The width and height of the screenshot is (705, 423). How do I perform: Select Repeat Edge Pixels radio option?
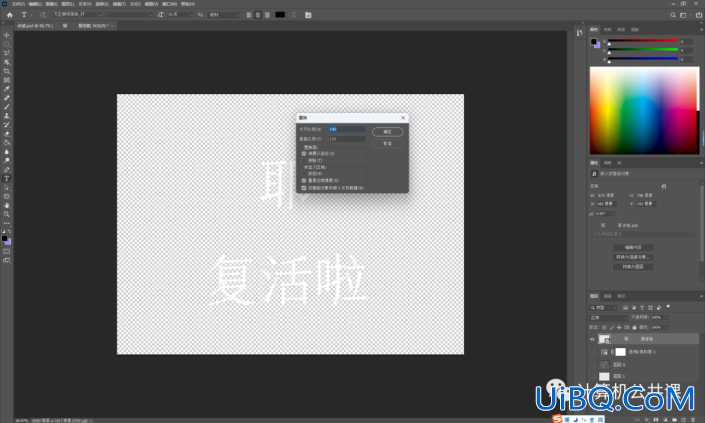coord(304,180)
